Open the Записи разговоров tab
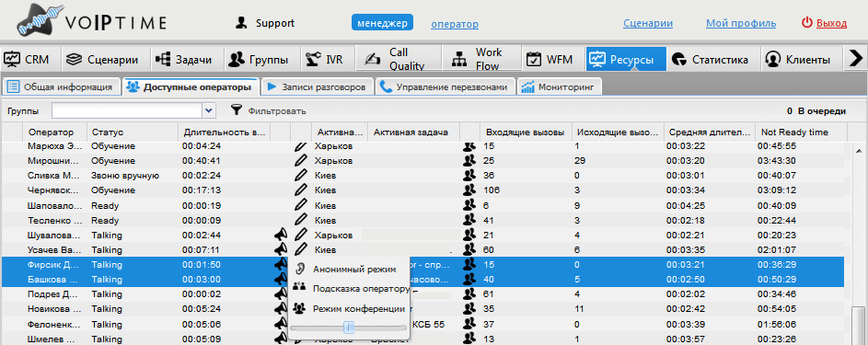The height and width of the screenshot is (345, 868). click(318, 87)
